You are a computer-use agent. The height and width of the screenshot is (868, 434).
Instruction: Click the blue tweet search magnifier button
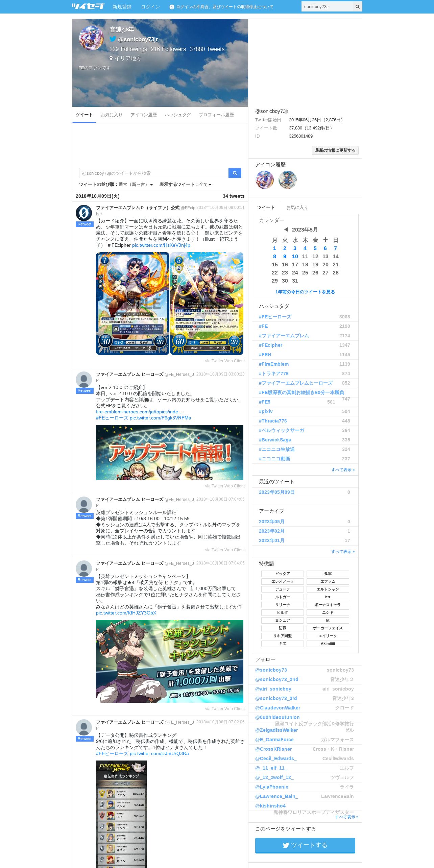coord(235,173)
